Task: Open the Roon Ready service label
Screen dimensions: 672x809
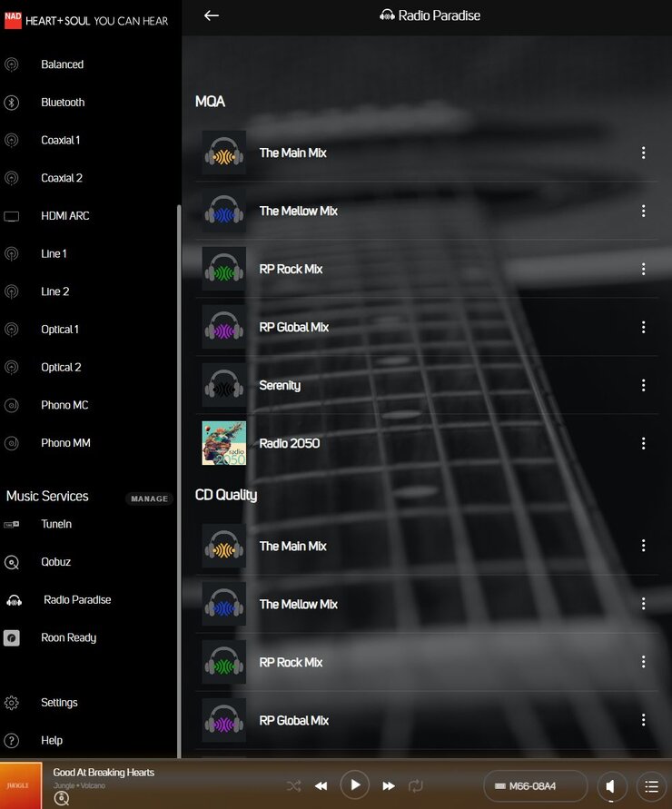Action: (69, 637)
